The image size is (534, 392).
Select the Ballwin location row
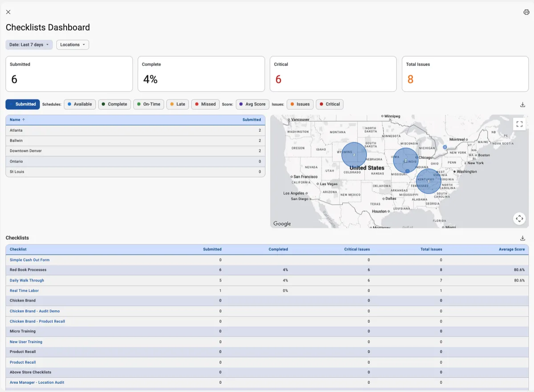tap(135, 141)
